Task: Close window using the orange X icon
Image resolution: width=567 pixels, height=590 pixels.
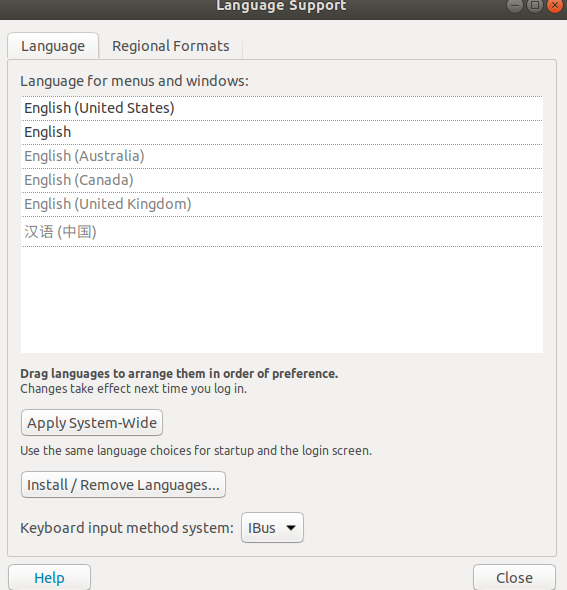Action: click(555, 5)
